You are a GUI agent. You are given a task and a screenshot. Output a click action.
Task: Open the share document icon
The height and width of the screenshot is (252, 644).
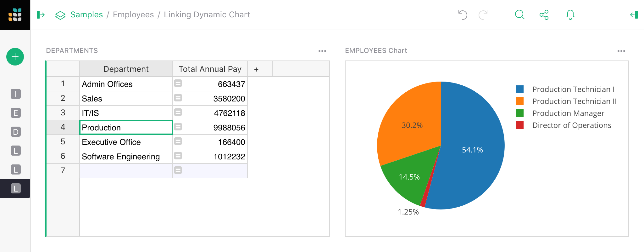(x=544, y=15)
